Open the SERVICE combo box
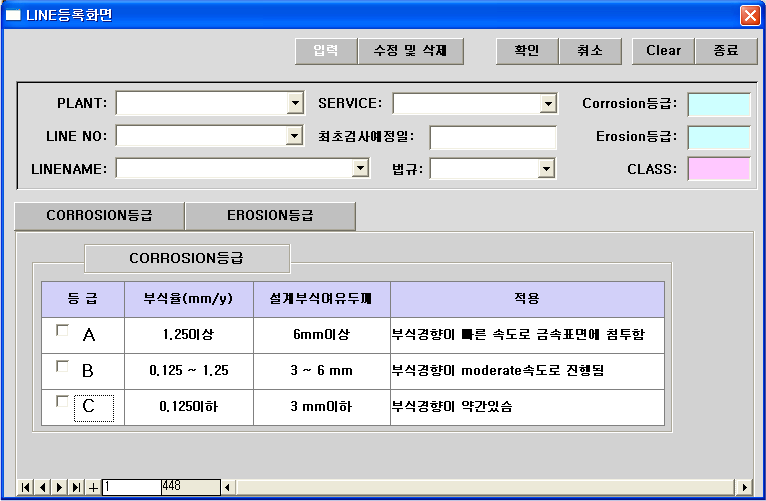Viewport: 766px width, 501px height. pyautogui.click(x=548, y=103)
